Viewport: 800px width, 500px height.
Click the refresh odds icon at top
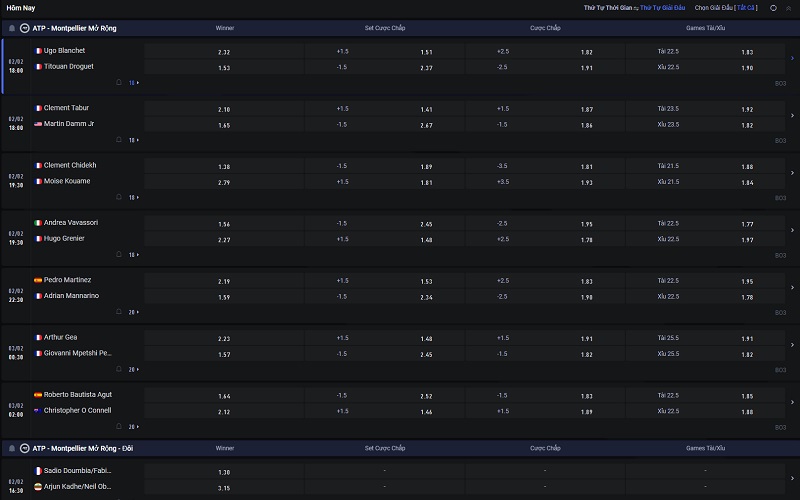[x=773, y=8]
